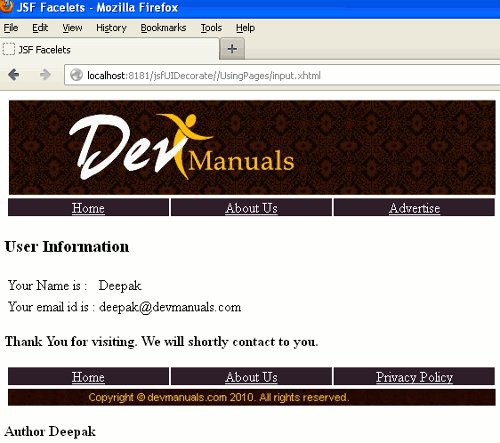Open the Help menu
Screen dimensions: 500x443
[245, 28]
